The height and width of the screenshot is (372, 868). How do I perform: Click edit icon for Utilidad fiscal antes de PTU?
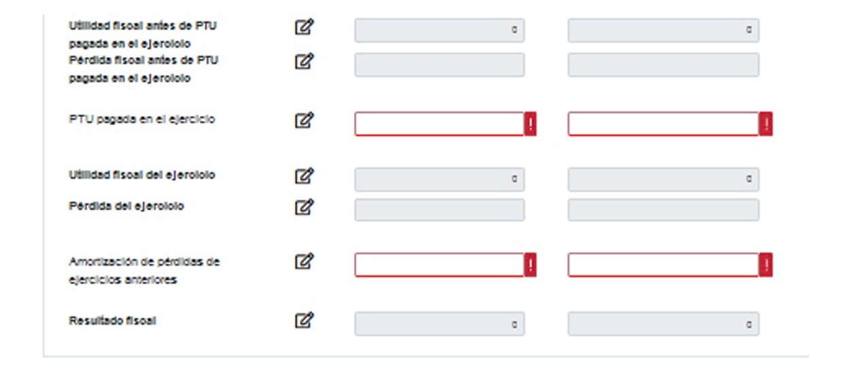click(304, 27)
